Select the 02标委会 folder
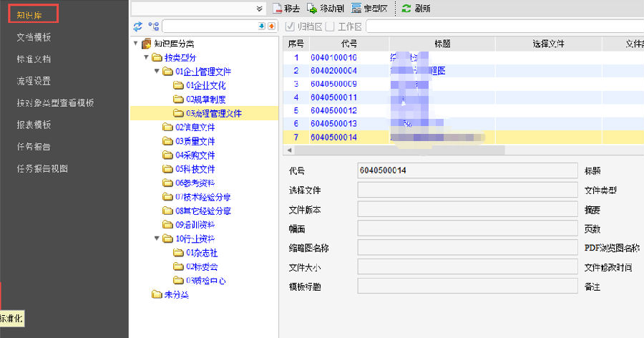 pos(195,266)
